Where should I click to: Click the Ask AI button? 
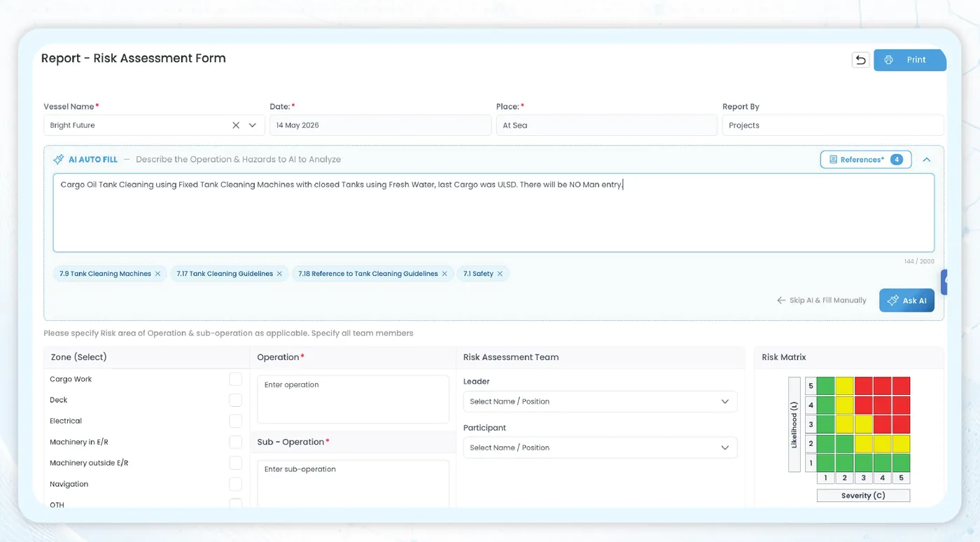pyautogui.click(x=906, y=300)
